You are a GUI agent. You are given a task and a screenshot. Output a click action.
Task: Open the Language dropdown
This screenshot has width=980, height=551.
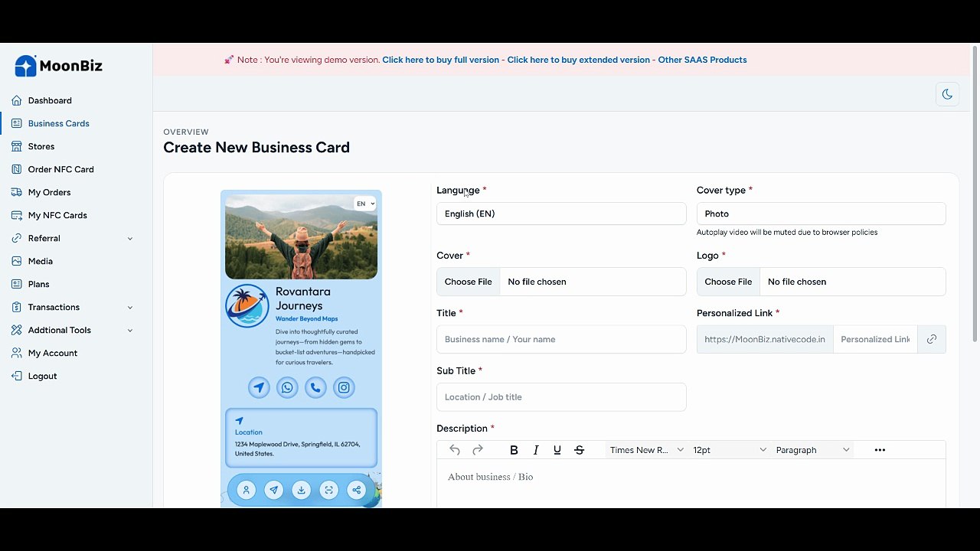pyautogui.click(x=561, y=214)
